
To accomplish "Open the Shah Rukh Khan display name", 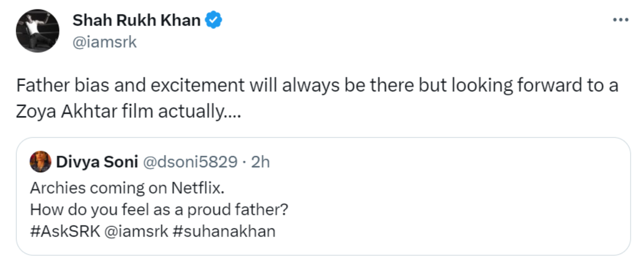I will 137,20.
